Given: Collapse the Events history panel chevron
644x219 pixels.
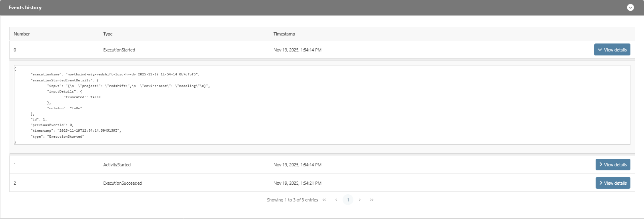Looking at the screenshot, I should point(630,8).
